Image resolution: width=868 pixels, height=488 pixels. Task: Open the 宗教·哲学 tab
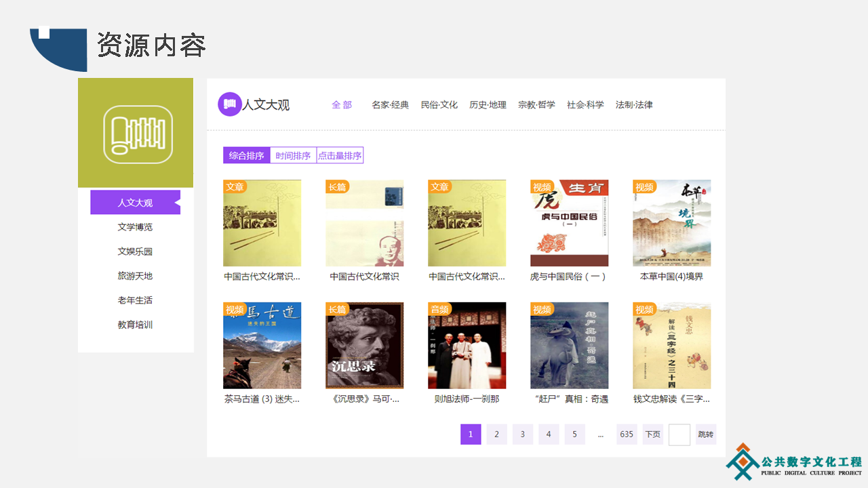(x=536, y=105)
